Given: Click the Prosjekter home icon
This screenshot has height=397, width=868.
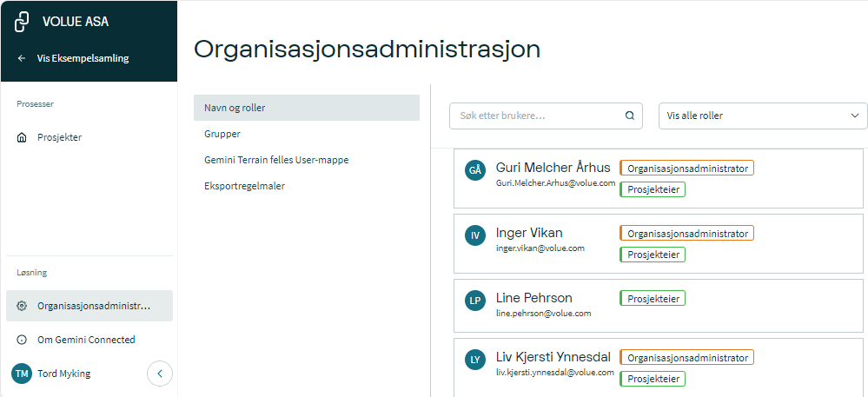Looking at the screenshot, I should (22, 137).
